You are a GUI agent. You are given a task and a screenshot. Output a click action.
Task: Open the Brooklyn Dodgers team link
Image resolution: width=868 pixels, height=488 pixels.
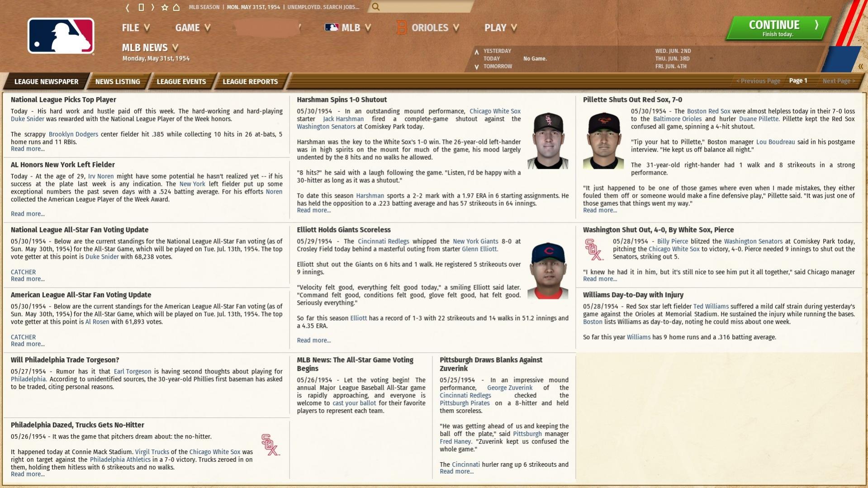[73, 134]
